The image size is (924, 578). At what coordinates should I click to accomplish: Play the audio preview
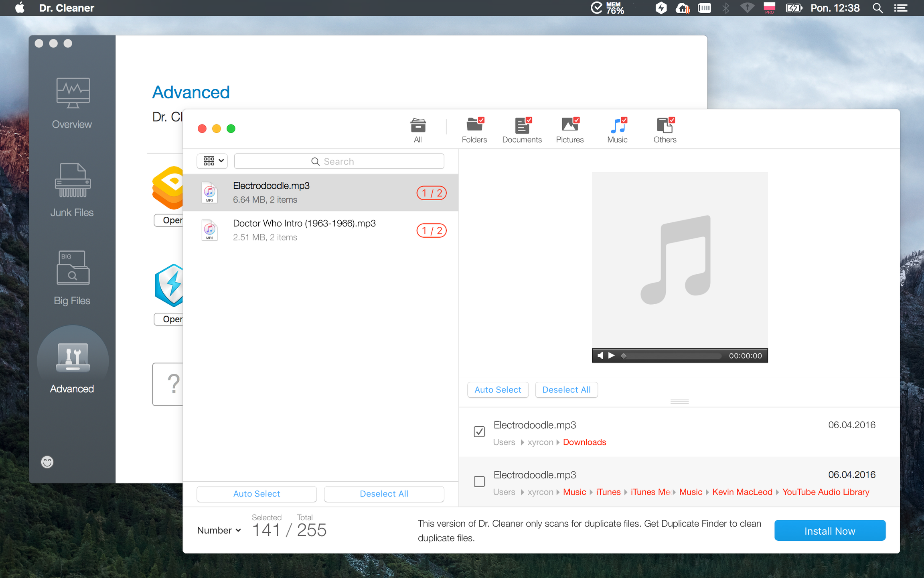coord(612,356)
